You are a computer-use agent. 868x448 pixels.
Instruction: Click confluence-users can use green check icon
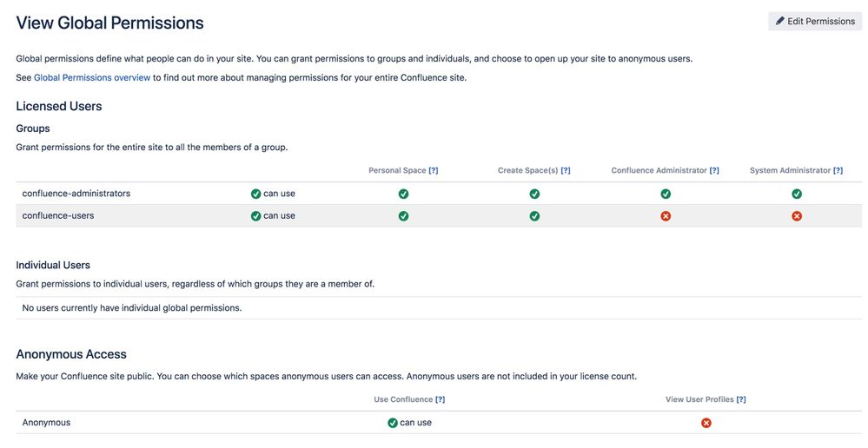tap(256, 216)
